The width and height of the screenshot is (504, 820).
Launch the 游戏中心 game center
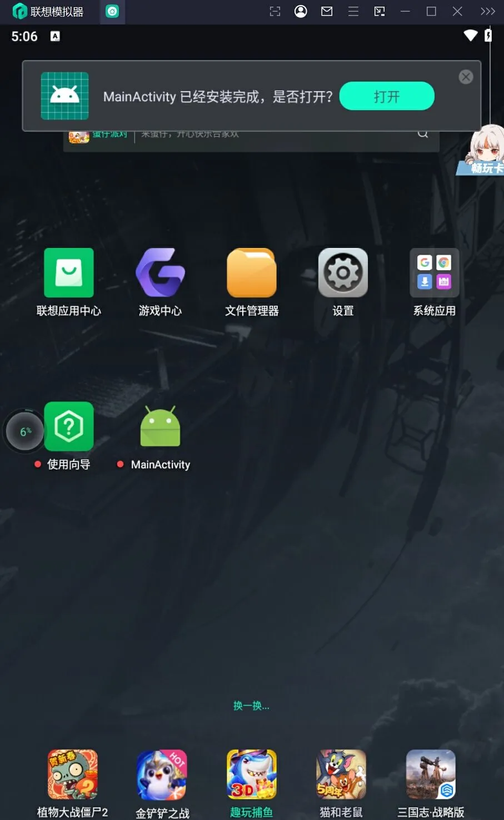[160, 273]
